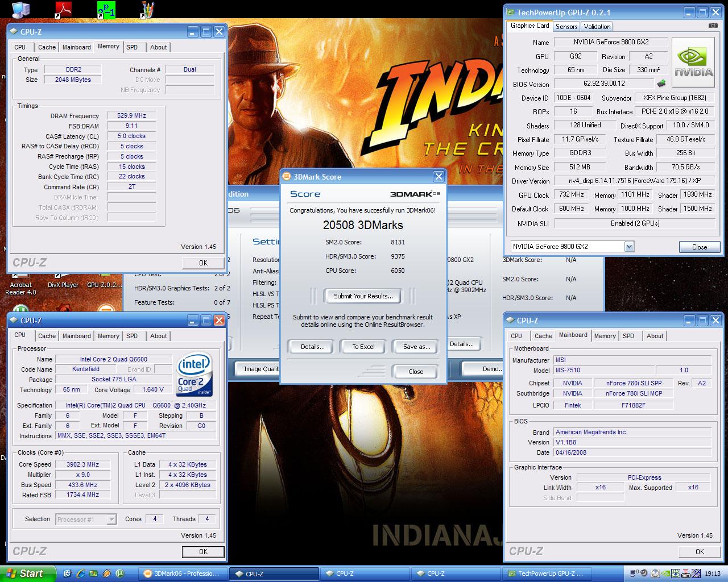Click DRAM Frequency value 529.9 MHz
The image size is (728, 582).
click(131, 116)
